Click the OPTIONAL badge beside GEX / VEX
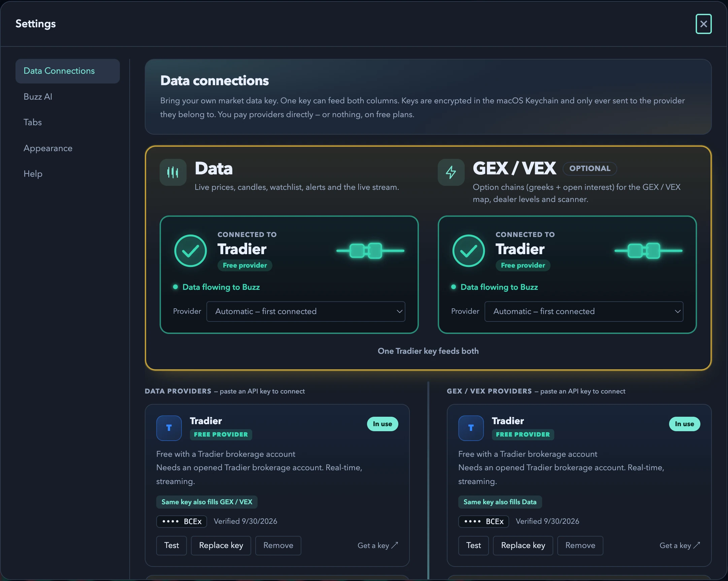The image size is (728, 581). 590,168
